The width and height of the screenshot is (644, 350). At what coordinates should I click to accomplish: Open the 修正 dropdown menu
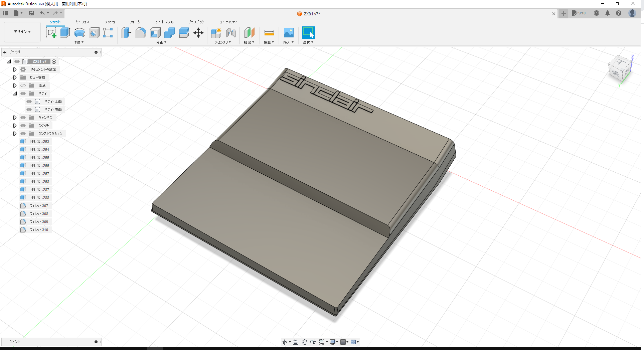coord(160,42)
